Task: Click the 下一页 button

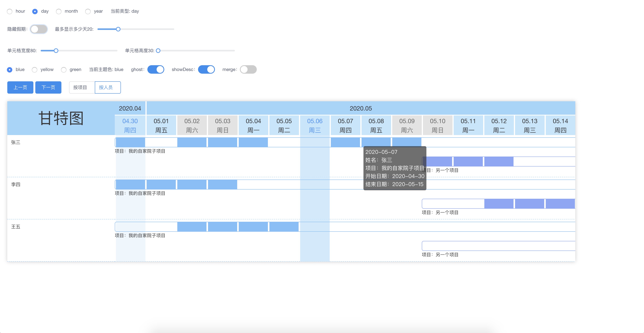Action: coord(48,87)
